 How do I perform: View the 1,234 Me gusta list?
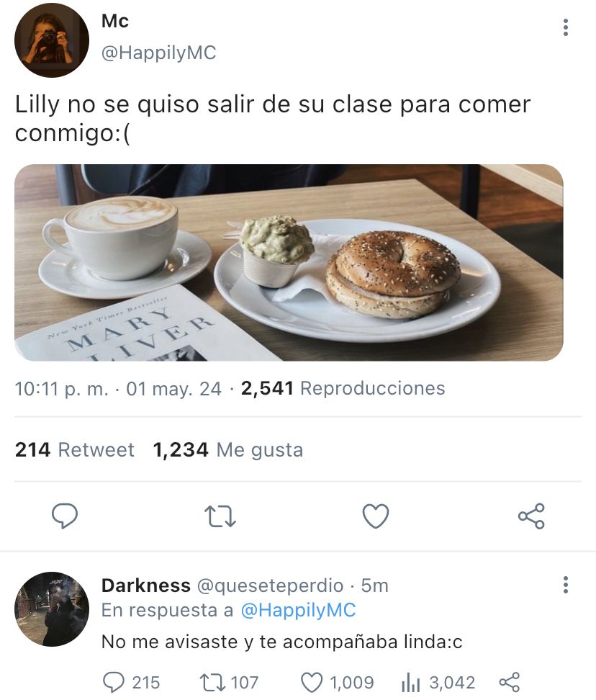pos(228,449)
